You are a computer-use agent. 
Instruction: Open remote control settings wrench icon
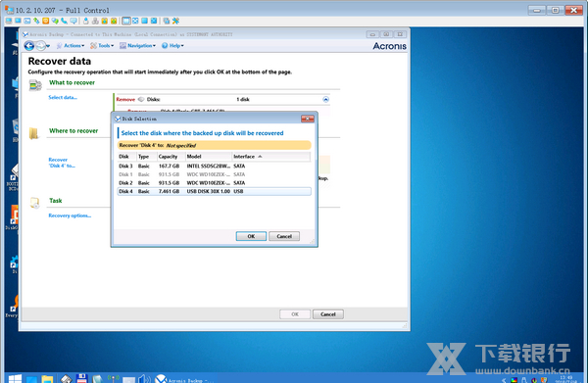pos(175,21)
